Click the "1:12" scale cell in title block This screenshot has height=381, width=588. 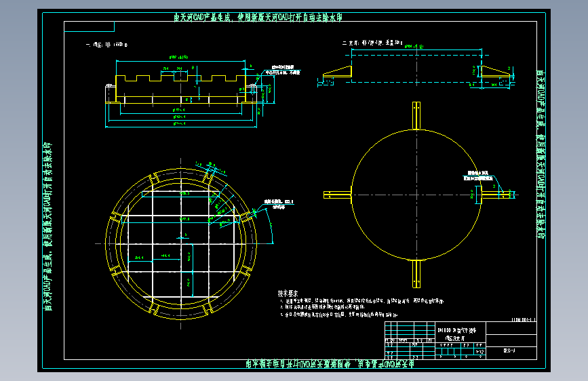[479, 352]
